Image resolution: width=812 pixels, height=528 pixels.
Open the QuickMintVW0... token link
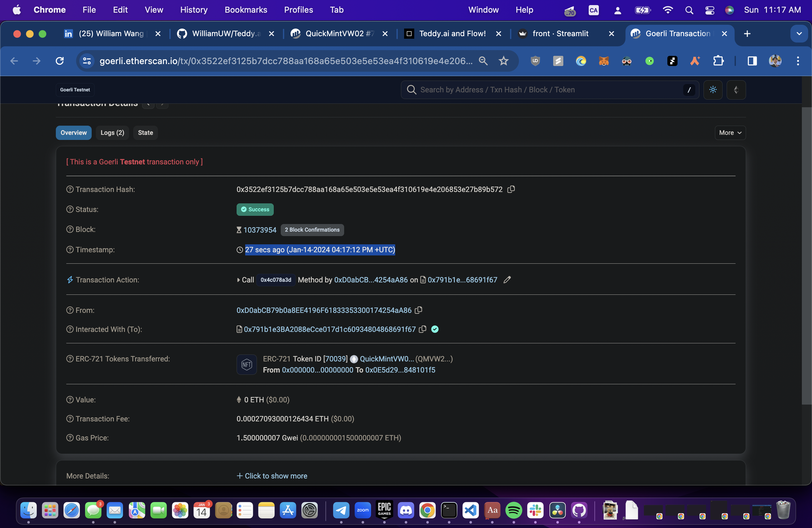tap(387, 359)
